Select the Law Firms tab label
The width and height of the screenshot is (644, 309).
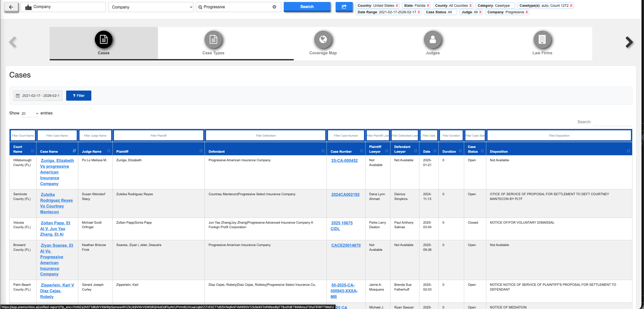tap(542, 53)
